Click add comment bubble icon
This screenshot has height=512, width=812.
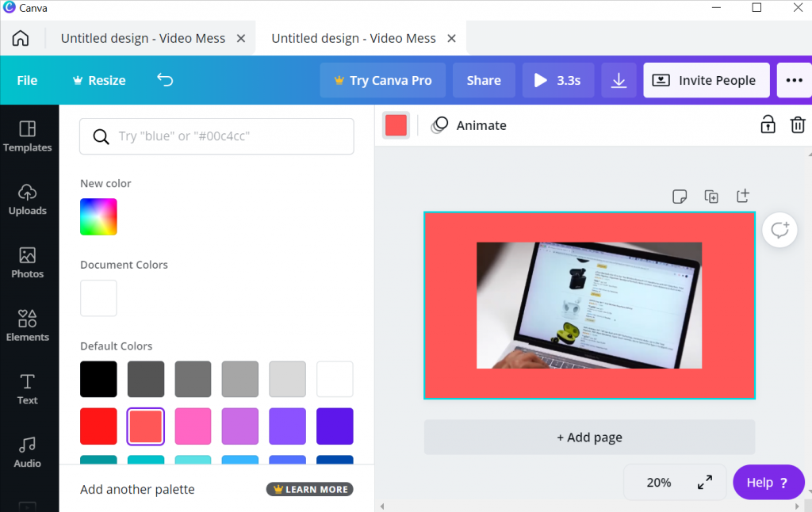(779, 230)
